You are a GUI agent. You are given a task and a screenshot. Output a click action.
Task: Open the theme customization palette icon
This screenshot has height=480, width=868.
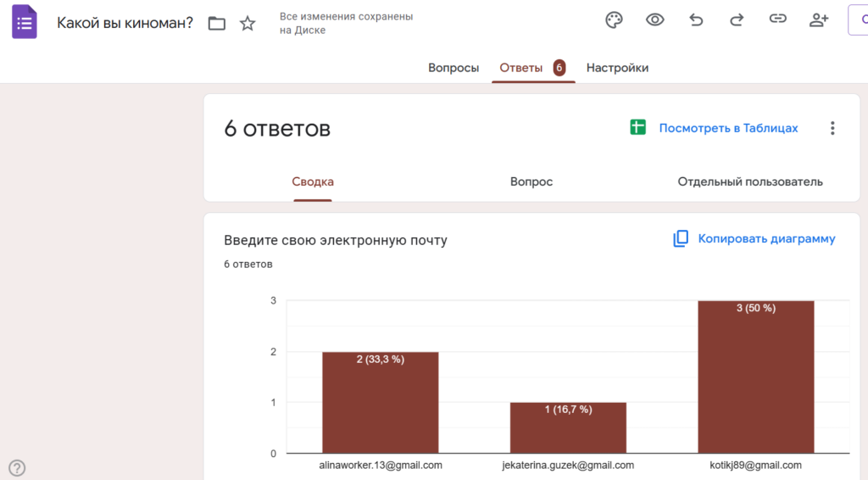click(614, 20)
